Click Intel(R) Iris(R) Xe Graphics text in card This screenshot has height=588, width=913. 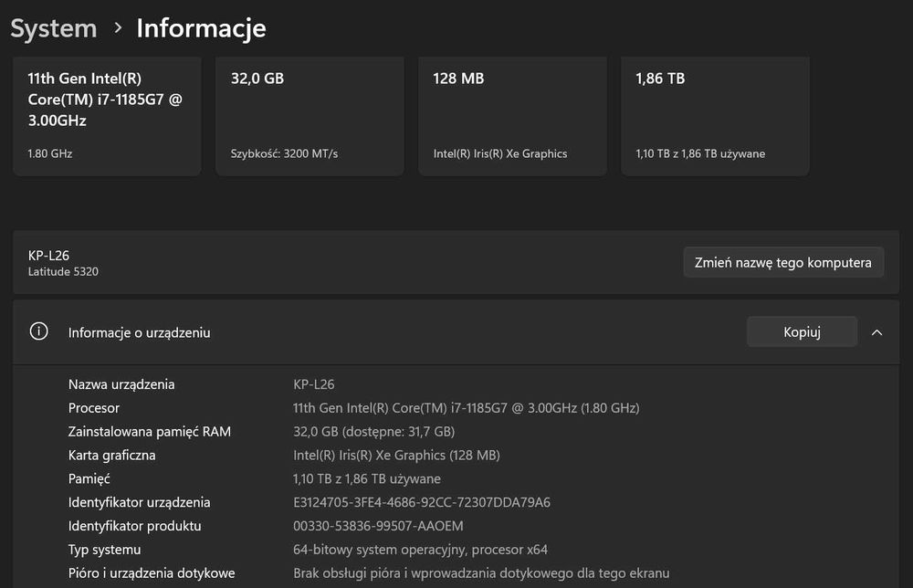coord(500,153)
